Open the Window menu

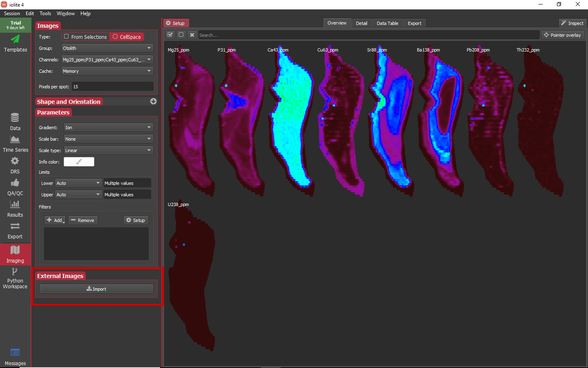66,13
